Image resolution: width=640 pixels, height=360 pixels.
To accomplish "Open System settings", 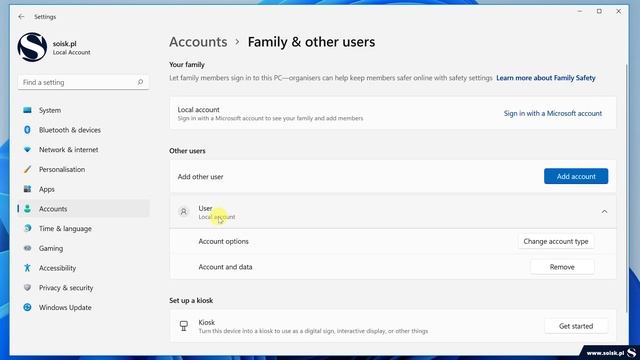I will coord(83,110).
